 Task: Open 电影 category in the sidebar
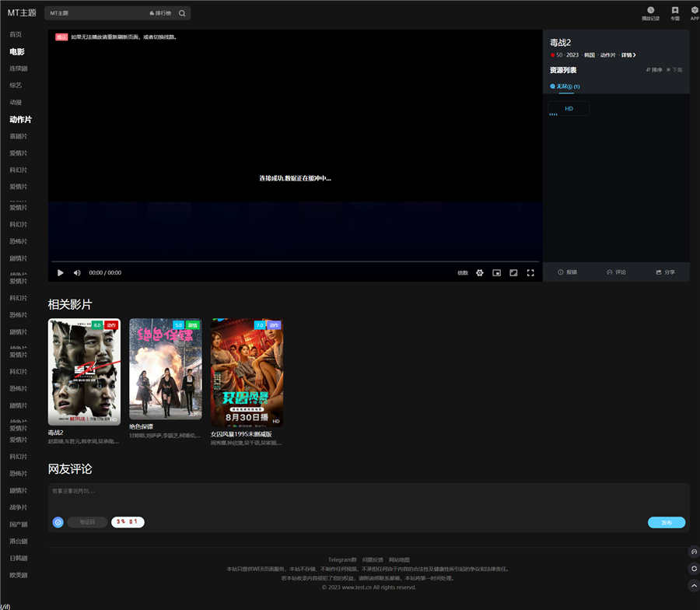pyautogui.click(x=17, y=52)
